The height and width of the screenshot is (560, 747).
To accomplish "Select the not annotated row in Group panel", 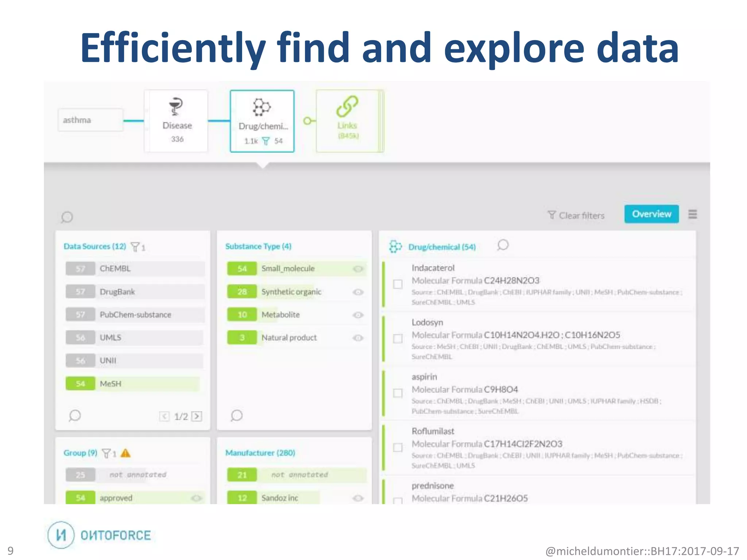I will point(135,475).
